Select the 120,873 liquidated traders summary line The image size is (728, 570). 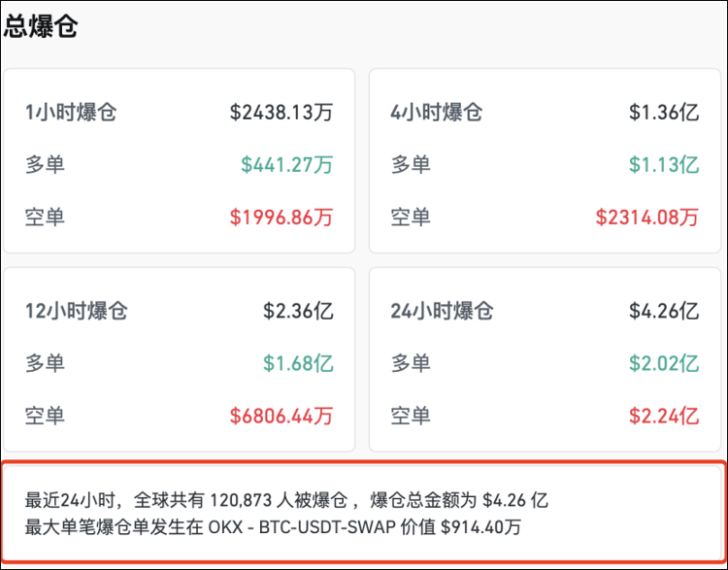coord(286,501)
